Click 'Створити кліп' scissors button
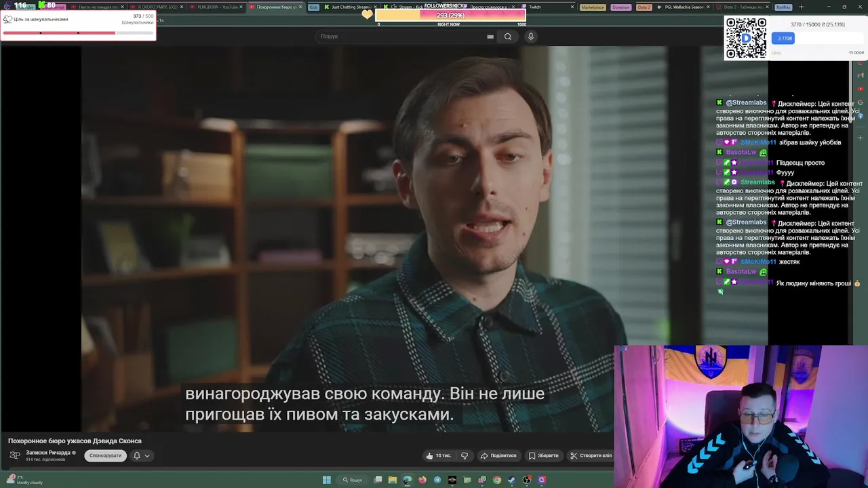The width and height of the screenshot is (868, 488). (x=591, y=455)
